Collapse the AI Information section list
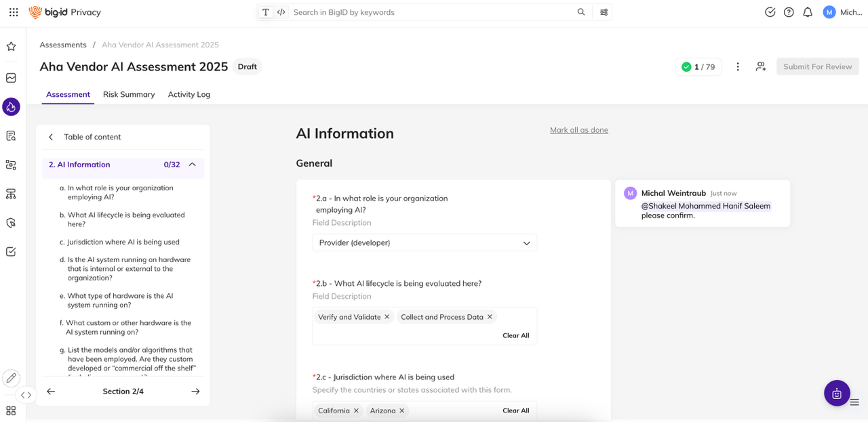 191,164
